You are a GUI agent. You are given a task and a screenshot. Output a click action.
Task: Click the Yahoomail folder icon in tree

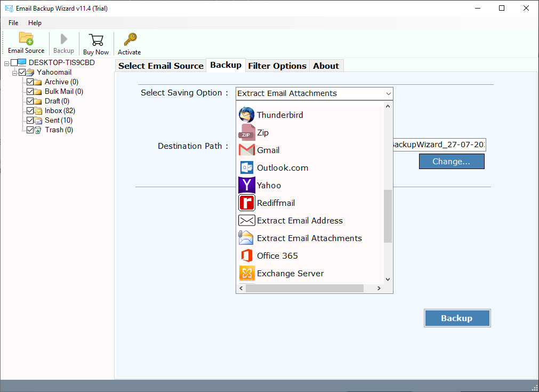coord(30,72)
